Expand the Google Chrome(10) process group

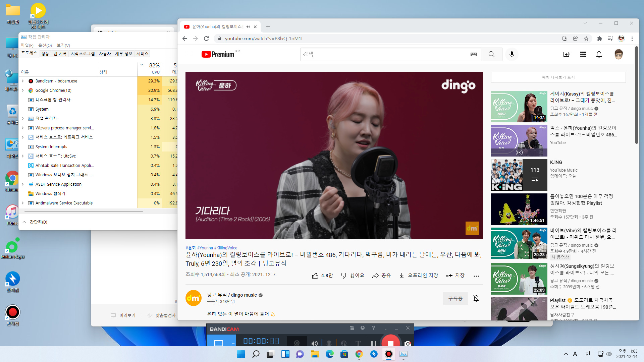point(23,90)
